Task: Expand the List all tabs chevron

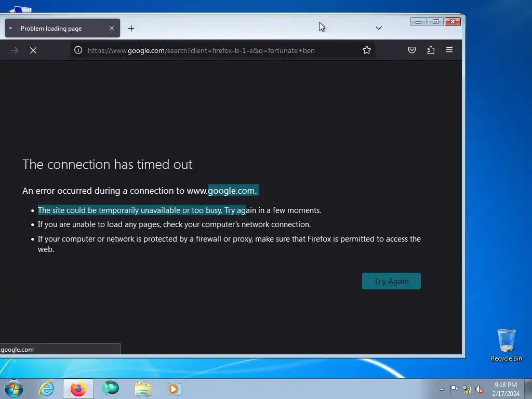Action: (x=379, y=28)
